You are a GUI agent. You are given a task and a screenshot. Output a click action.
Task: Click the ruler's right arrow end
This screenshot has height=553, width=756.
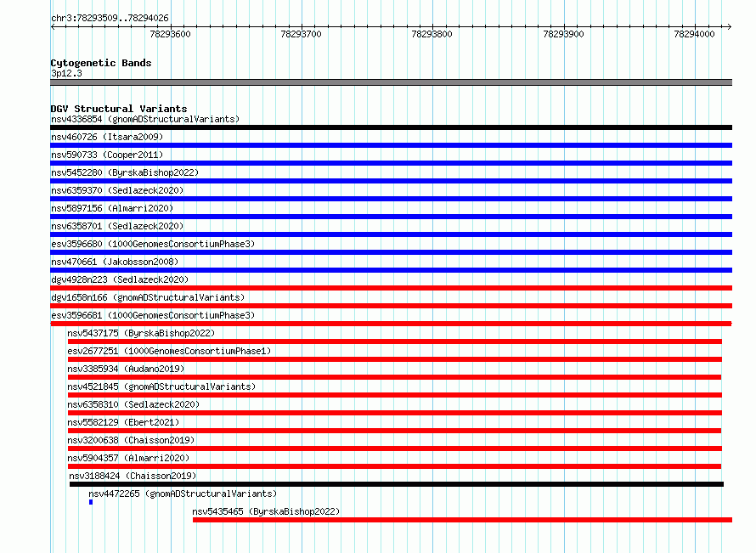[x=730, y=26]
